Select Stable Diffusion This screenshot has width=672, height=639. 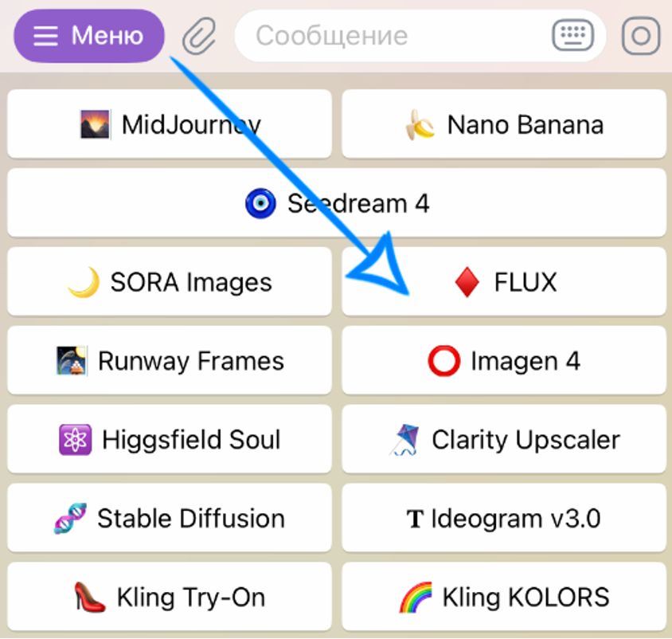(x=170, y=519)
